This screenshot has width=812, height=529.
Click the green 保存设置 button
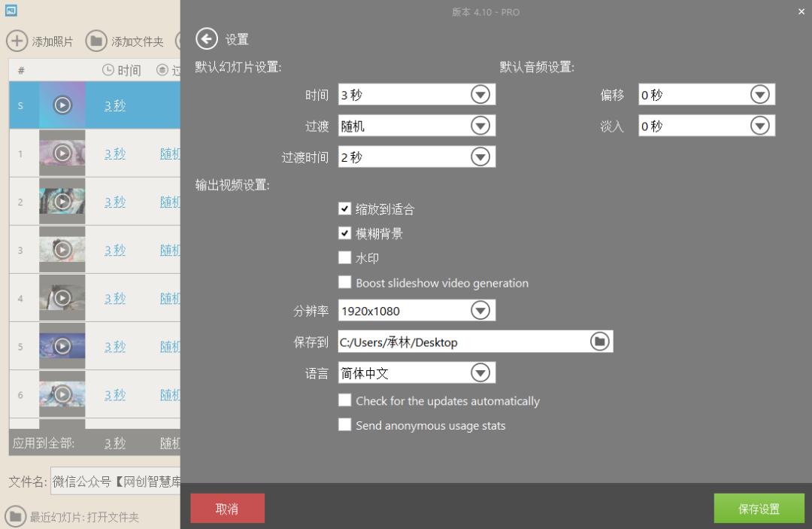click(x=759, y=508)
